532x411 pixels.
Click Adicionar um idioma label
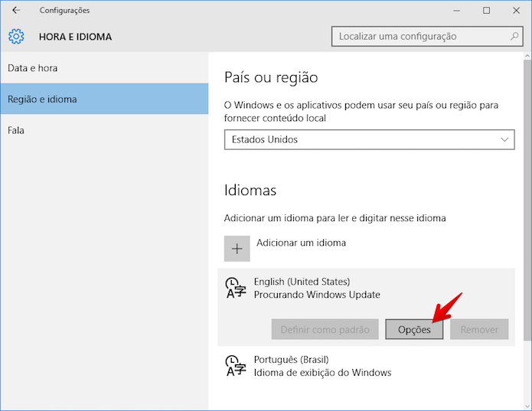tap(301, 243)
